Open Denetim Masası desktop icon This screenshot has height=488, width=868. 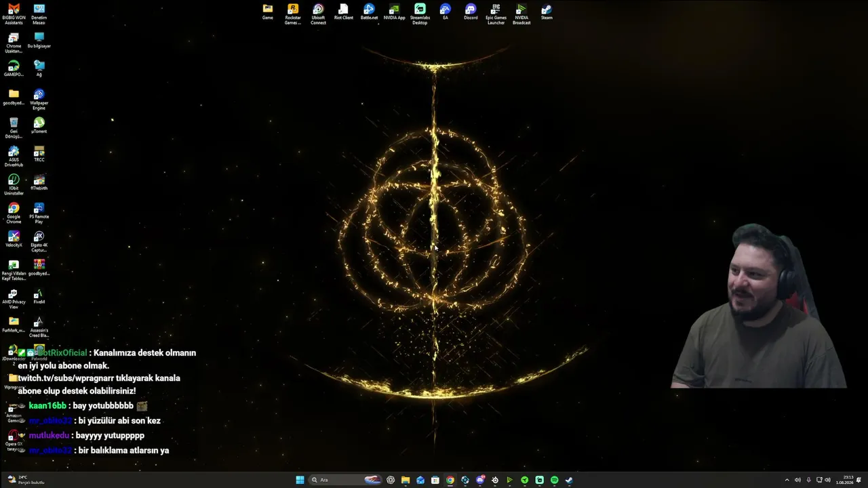click(39, 14)
